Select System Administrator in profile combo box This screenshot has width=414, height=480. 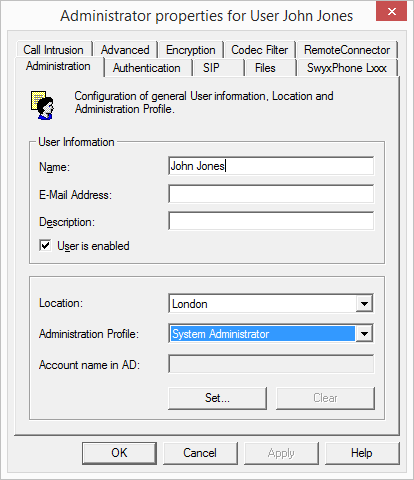coord(263,334)
